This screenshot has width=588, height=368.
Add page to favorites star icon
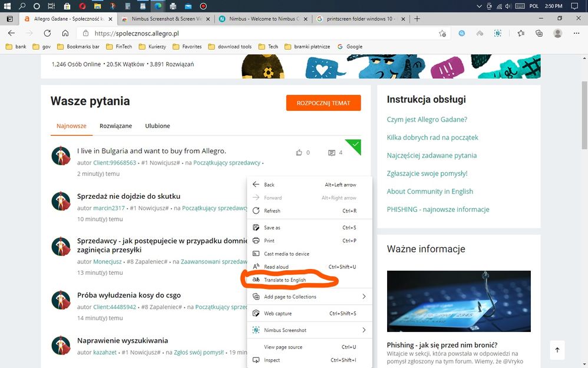pos(442,34)
